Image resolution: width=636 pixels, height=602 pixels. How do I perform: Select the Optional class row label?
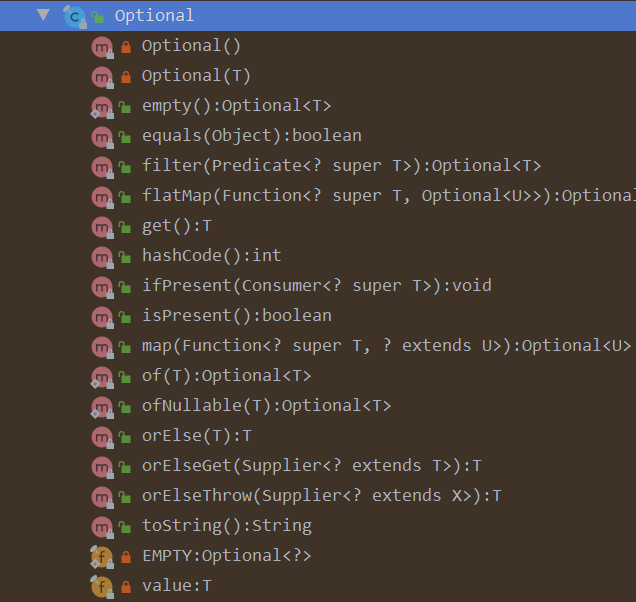155,16
